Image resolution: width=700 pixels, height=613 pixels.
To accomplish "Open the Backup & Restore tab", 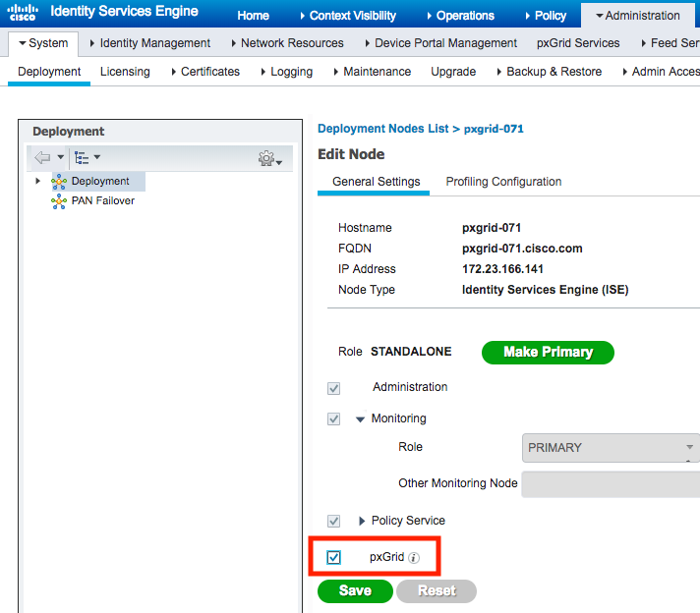I will (550, 72).
